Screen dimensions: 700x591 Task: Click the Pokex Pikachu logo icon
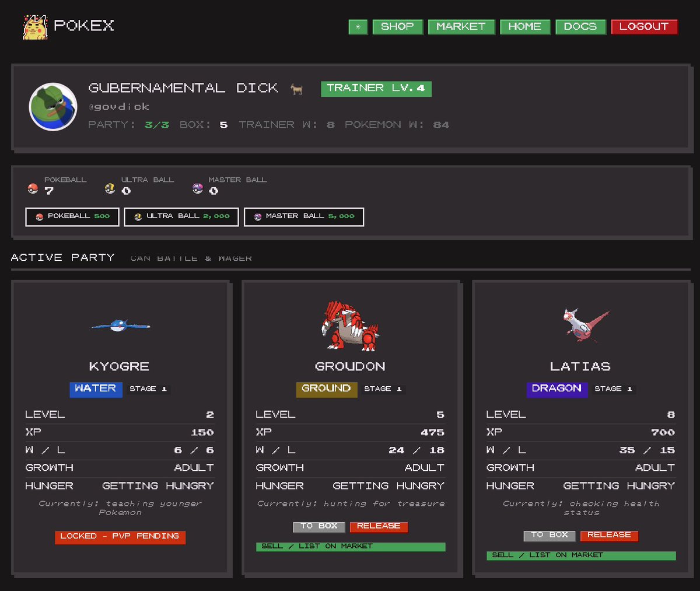pyautogui.click(x=35, y=27)
